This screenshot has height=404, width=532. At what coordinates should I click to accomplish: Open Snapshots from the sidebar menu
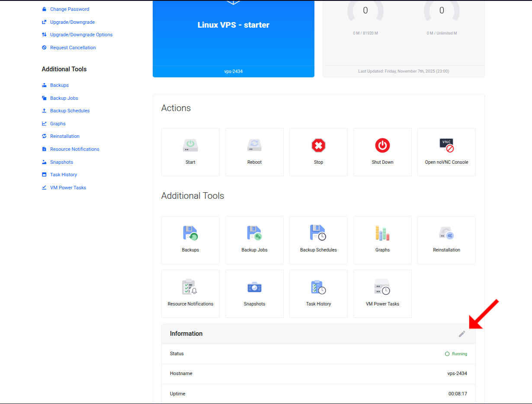pyautogui.click(x=61, y=162)
